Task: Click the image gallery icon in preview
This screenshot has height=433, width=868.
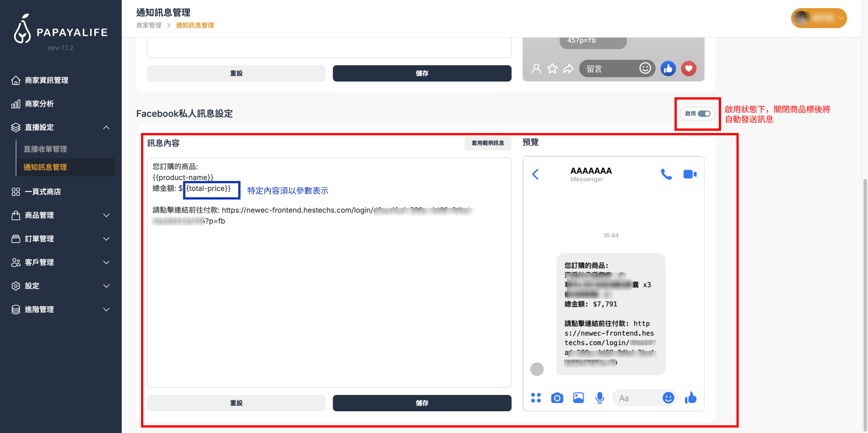Action: coord(578,398)
